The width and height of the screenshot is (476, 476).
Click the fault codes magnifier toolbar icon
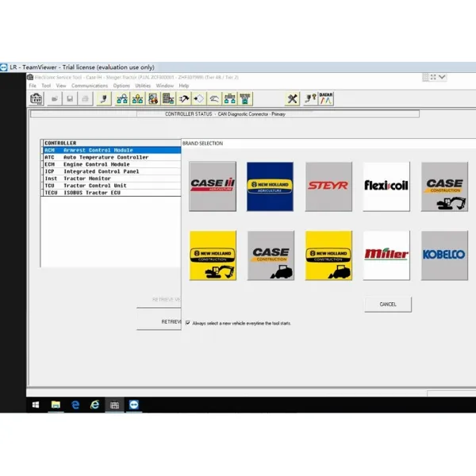[x=153, y=98]
